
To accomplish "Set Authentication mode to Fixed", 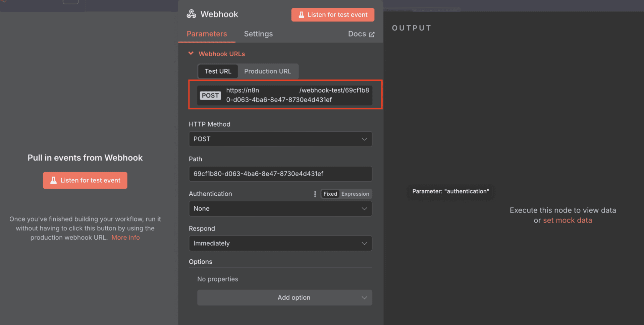I will coord(330,194).
